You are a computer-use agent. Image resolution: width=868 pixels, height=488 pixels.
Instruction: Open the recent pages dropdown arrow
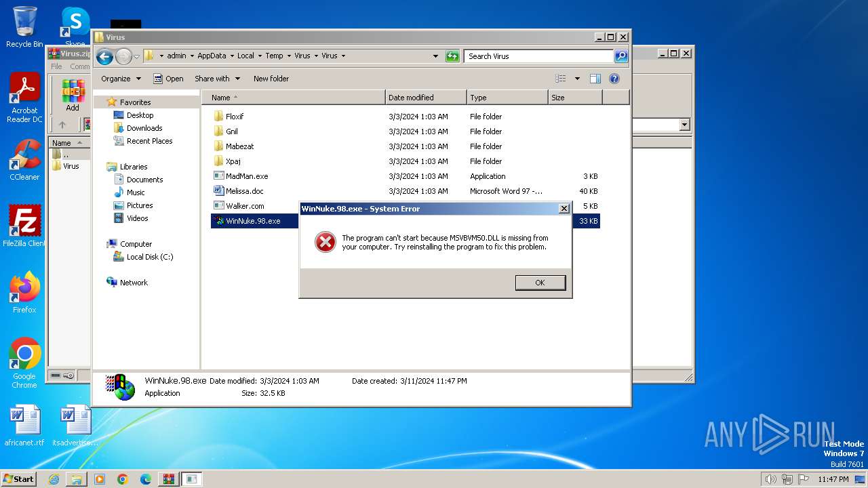pyautogui.click(x=136, y=56)
